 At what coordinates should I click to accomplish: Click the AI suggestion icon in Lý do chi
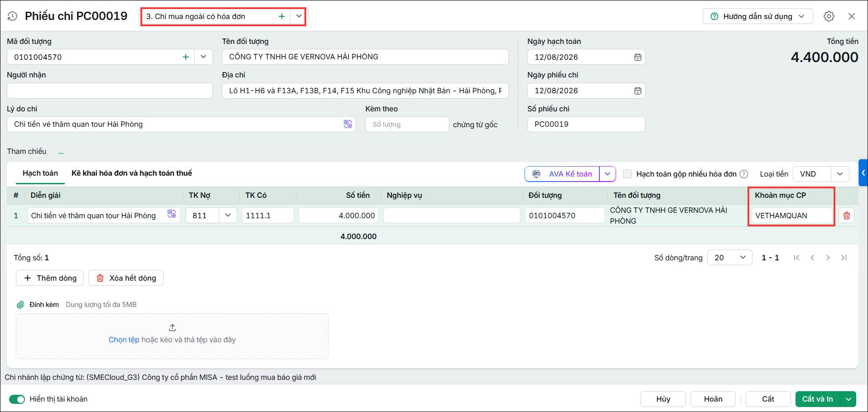(347, 124)
